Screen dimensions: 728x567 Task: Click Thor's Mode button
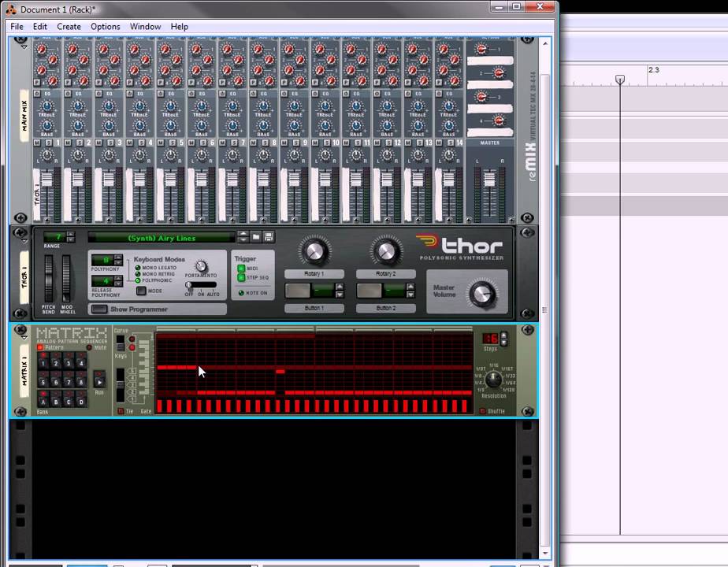tap(141, 291)
